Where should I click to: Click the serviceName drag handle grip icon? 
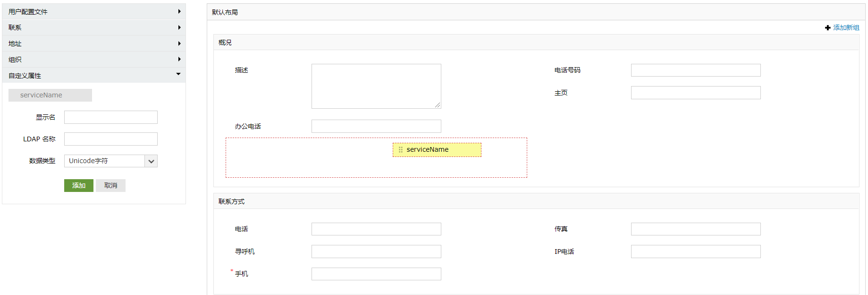[401, 150]
